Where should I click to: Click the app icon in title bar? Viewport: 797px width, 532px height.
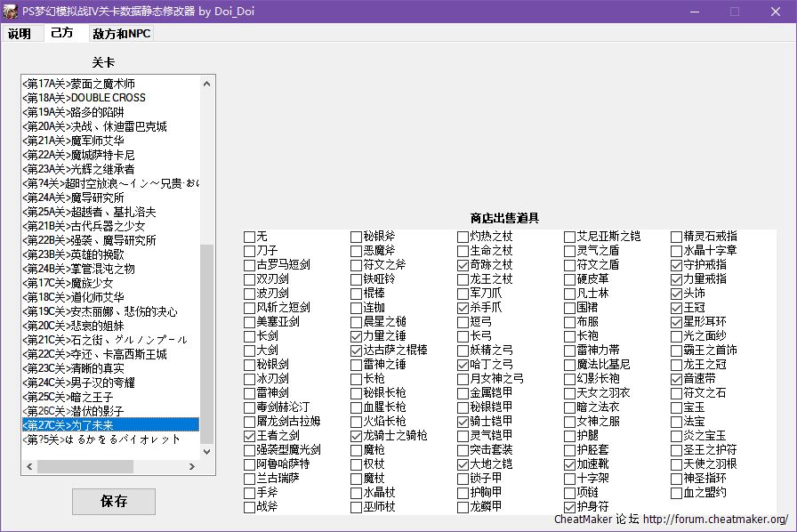pyautogui.click(x=11, y=11)
